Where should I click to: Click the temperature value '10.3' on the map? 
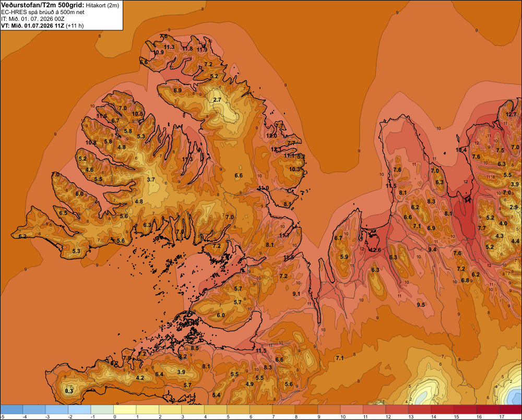(x=294, y=169)
